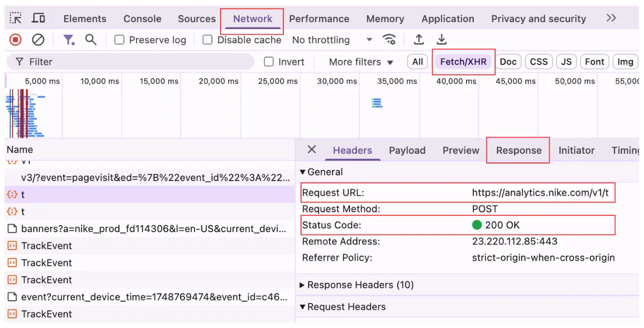Screen dimensions: 644x328
Task: Filter requests by Doc type
Action: [x=508, y=62]
